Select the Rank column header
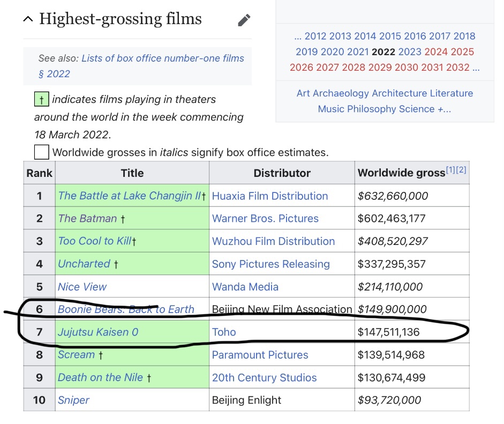Image resolution: width=504 pixels, height=424 pixels. click(39, 173)
